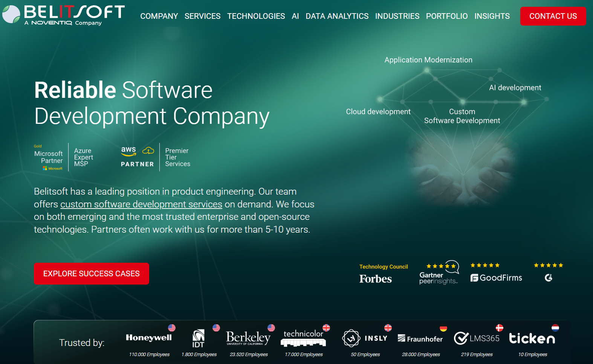Click the Netherlands flag above ticken
Screen dimensions: 593x364
(555, 327)
